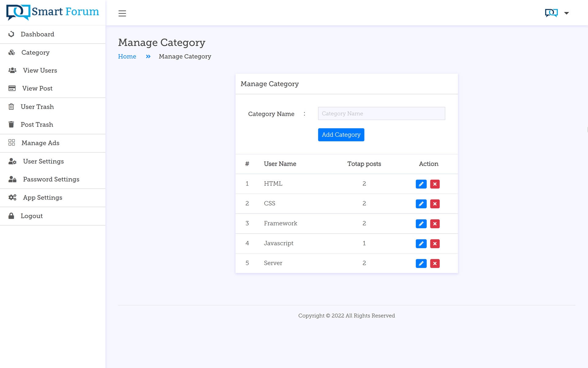The height and width of the screenshot is (368, 588).
Task: Edit the Javascript category entry
Action: click(421, 243)
